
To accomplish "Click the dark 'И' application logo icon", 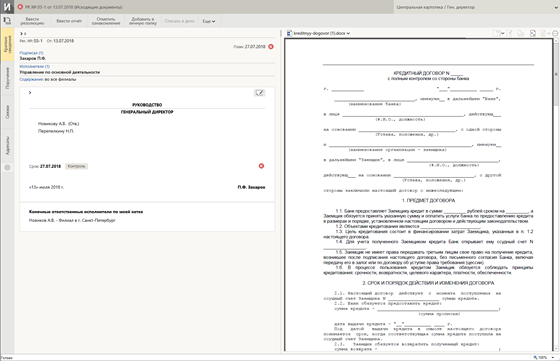I will tap(7, 7).
